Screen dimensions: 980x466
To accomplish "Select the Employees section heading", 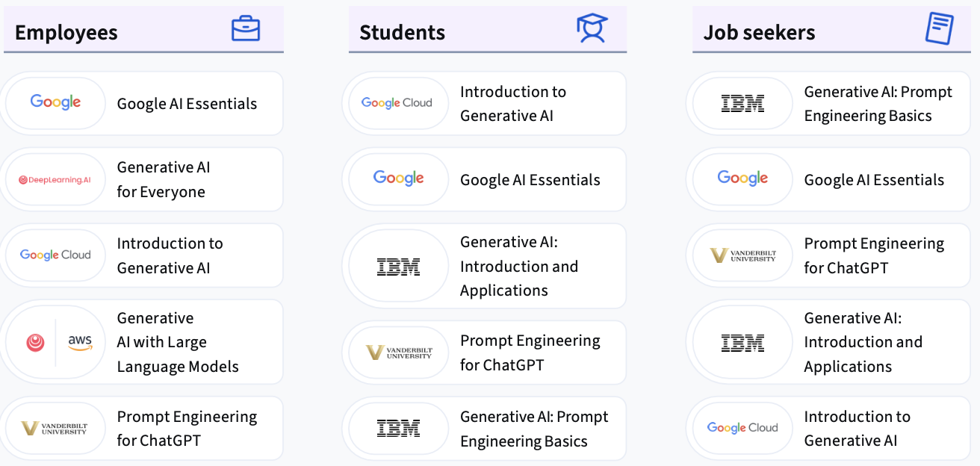I will [x=66, y=33].
